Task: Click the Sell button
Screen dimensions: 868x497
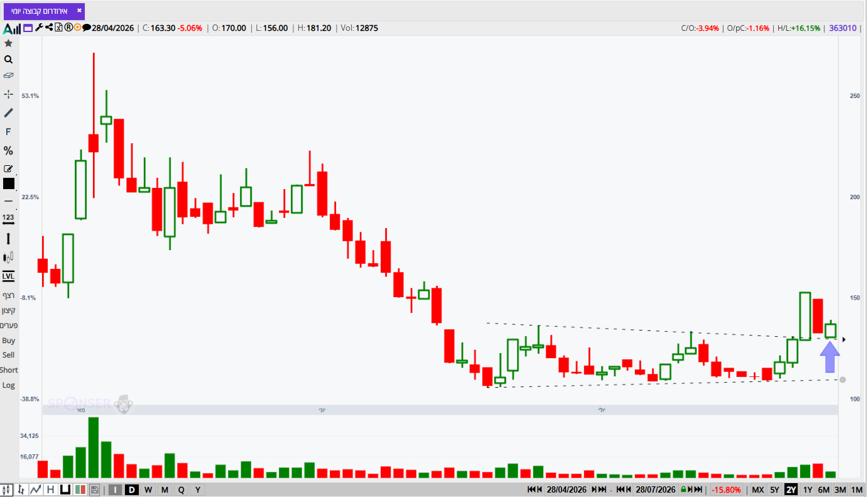Action: pyautogui.click(x=8, y=355)
